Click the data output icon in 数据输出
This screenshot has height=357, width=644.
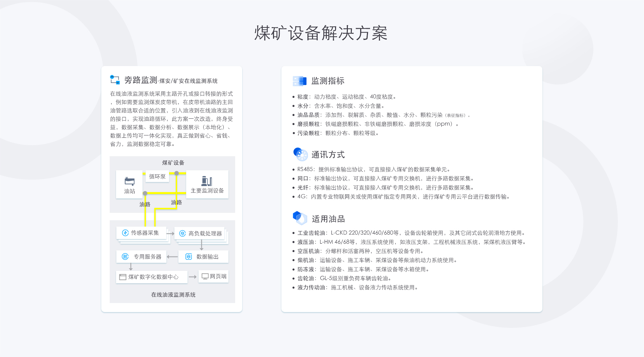coord(189,257)
